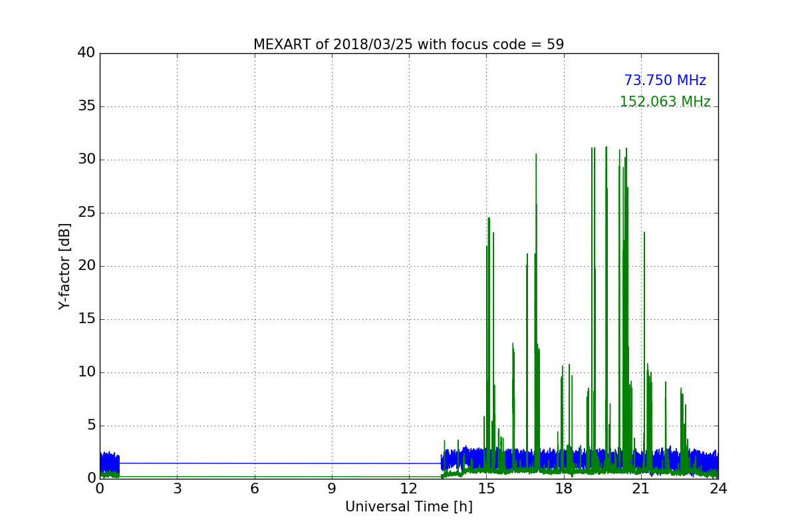Click the y-axis tick label 15
The height and width of the screenshot is (532, 798).
tap(86, 319)
